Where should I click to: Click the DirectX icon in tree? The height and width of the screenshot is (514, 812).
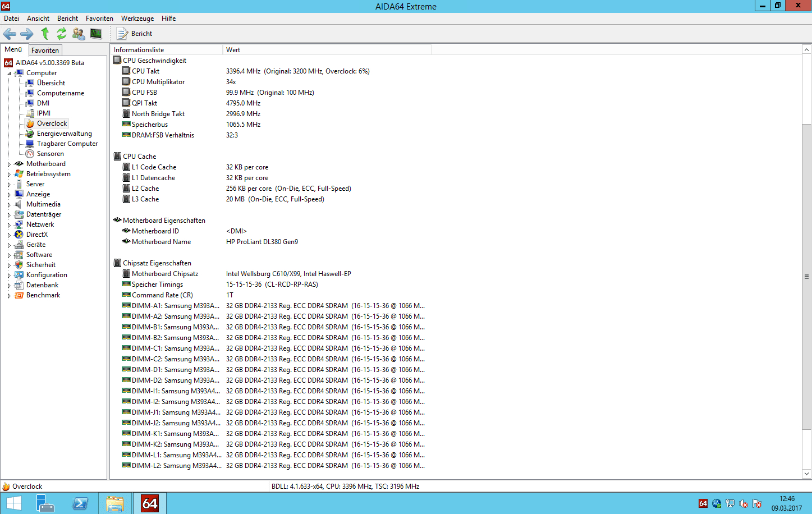click(19, 235)
